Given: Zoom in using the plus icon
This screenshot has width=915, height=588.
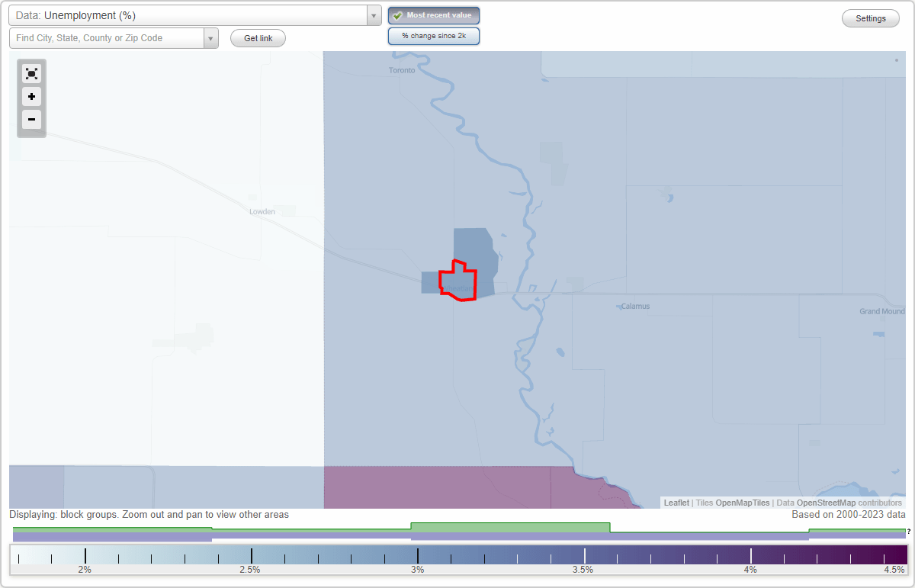Looking at the screenshot, I should 31,96.
